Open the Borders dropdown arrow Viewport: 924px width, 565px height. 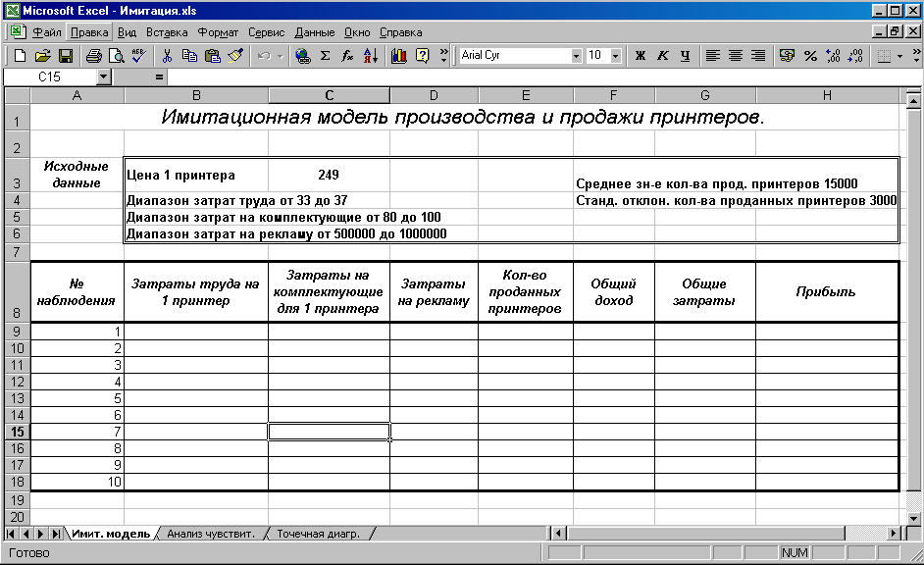(x=899, y=56)
